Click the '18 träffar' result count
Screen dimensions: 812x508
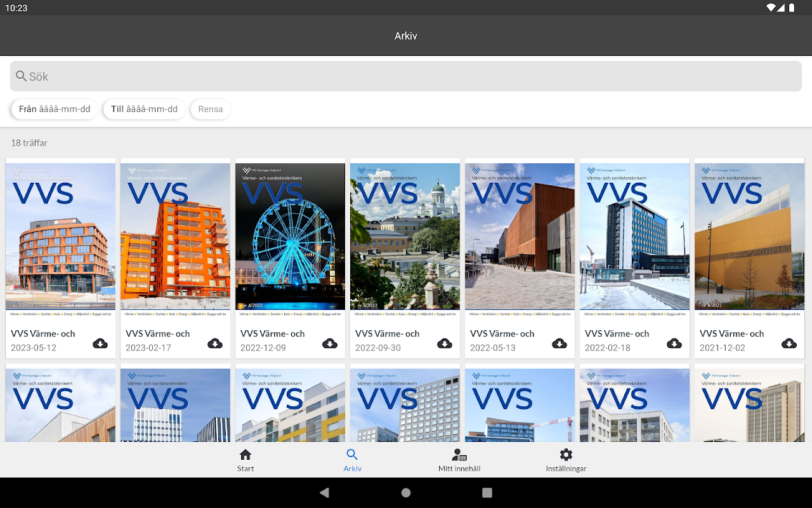[x=29, y=143]
